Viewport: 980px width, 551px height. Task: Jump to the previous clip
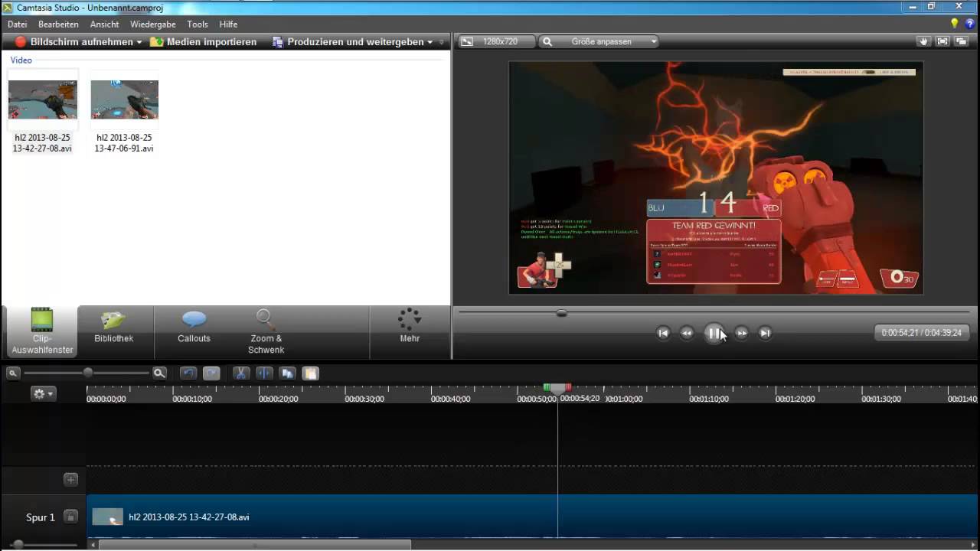click(664, 333)
